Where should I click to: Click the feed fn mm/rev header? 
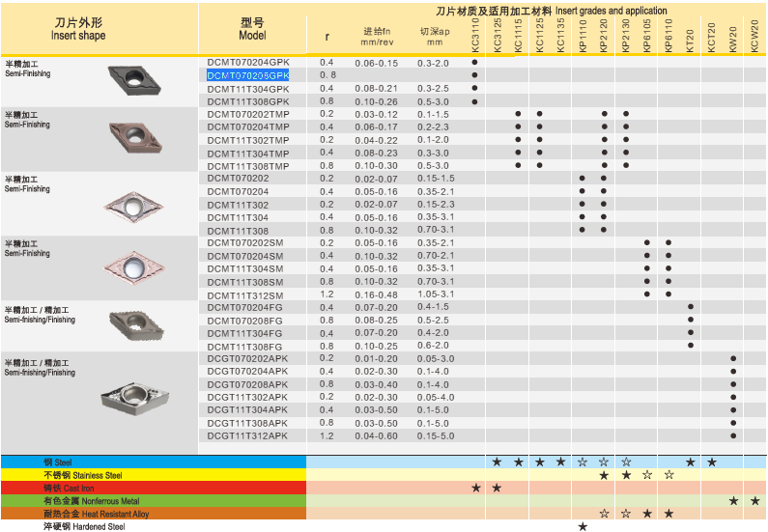377,37
